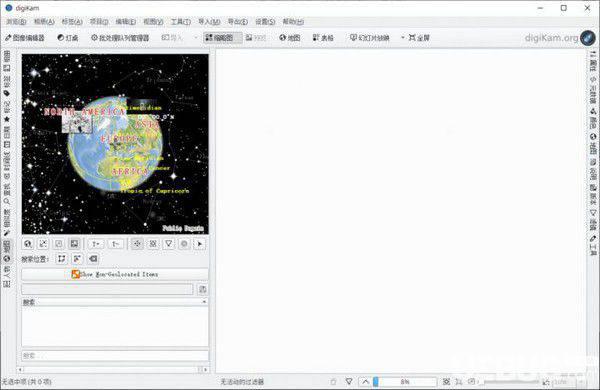Open the Light Table (灯桌) tool
This screenshot has height=390, width=600.
68,38
